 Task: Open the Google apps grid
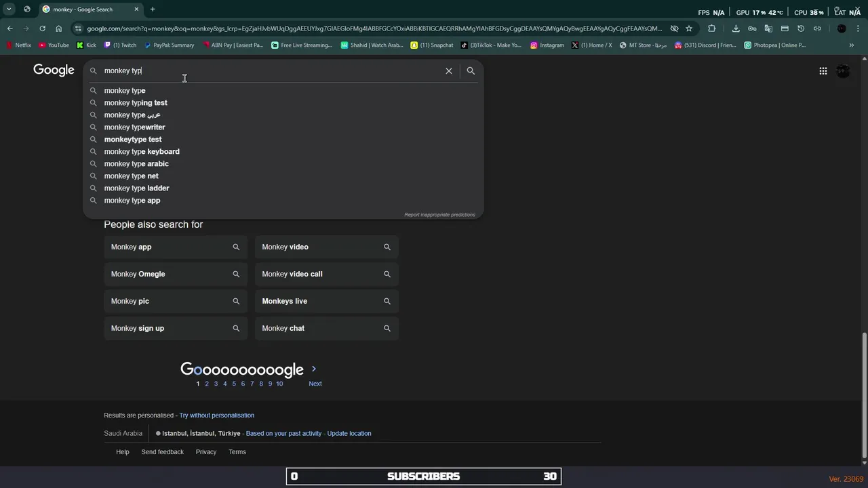tap(823, 70)
